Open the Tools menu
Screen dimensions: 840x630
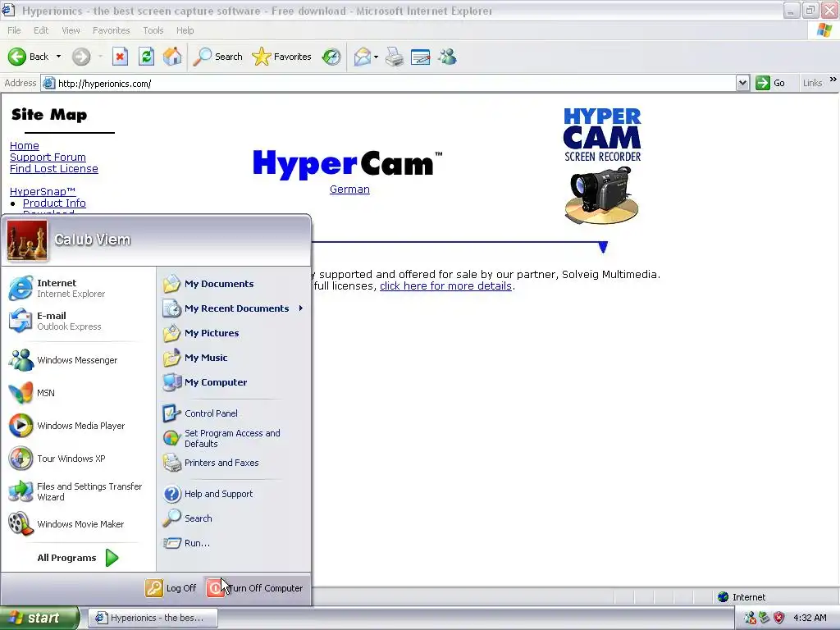point(153,30)
